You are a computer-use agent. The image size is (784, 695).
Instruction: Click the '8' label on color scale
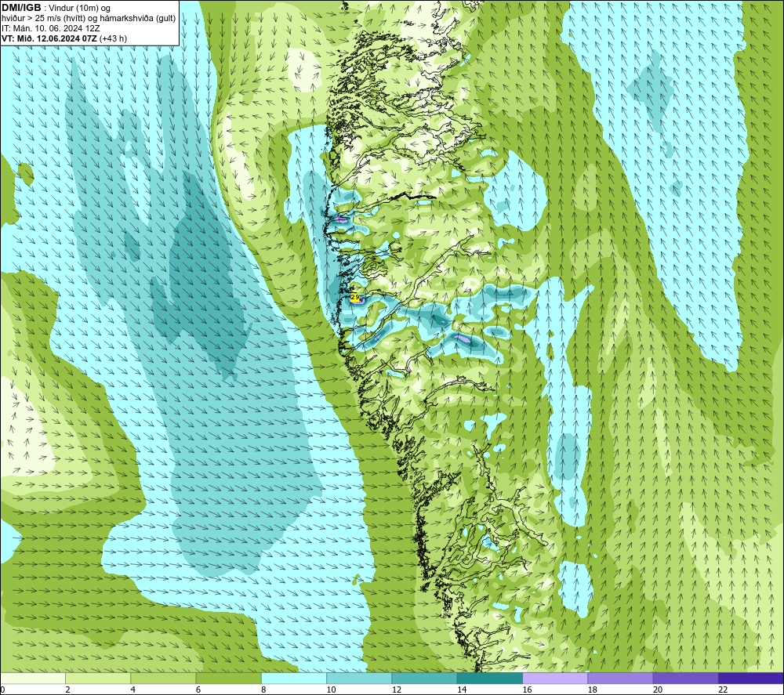pos(263,690)
